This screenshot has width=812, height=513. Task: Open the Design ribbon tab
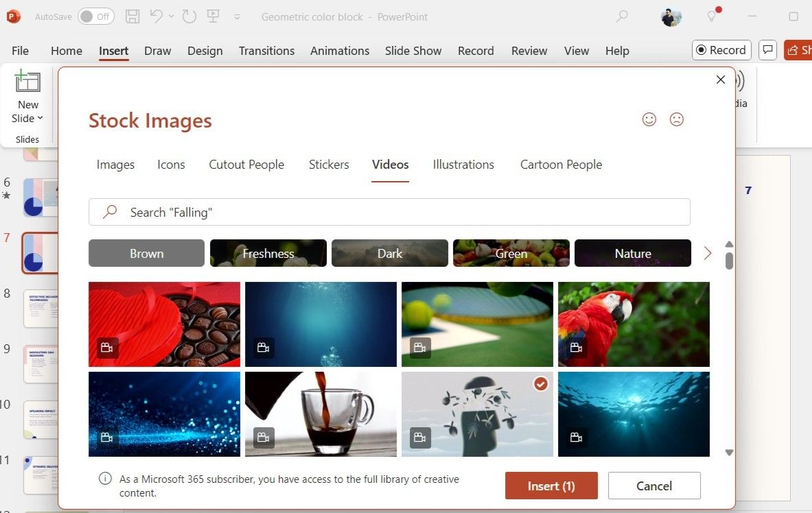(205, 50)
